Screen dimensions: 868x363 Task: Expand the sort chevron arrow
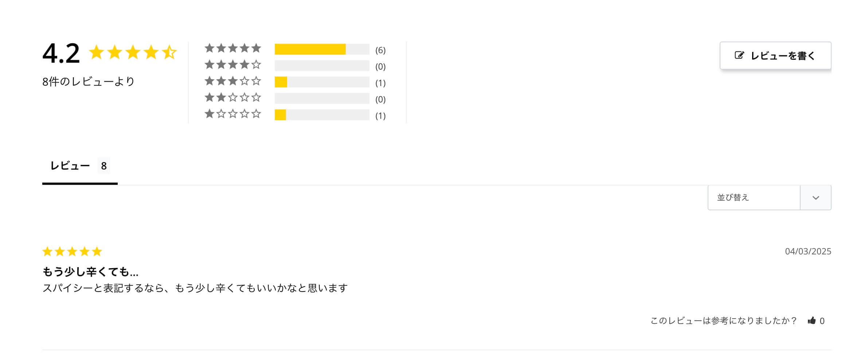pos(816,198)
